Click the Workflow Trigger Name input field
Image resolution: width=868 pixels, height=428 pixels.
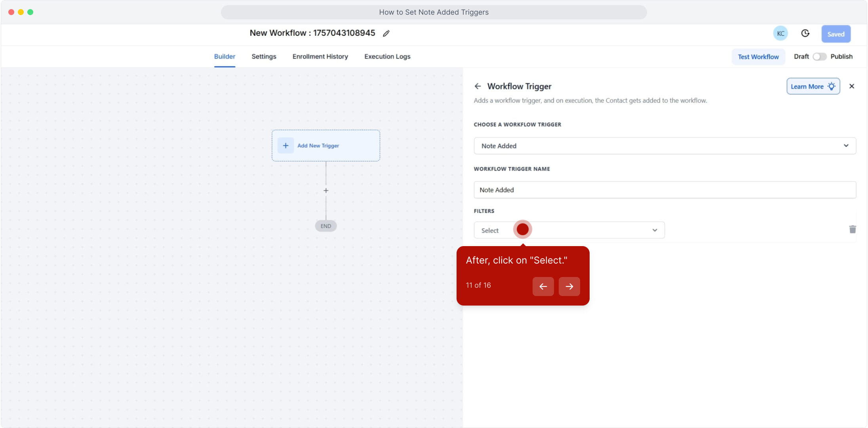click(664, 190)
